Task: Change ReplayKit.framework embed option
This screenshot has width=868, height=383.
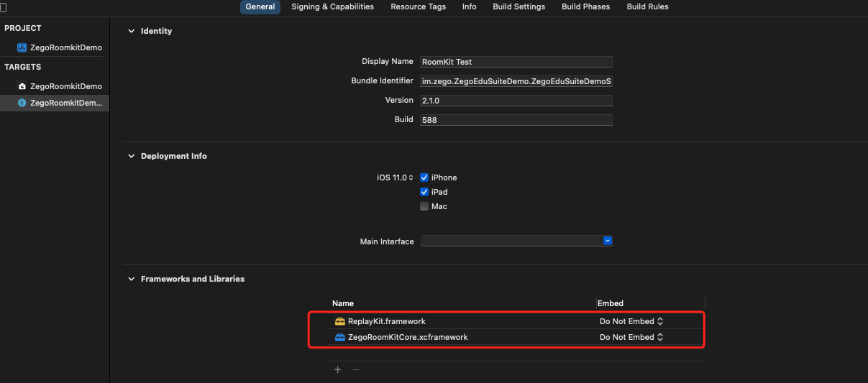Action: pos(631,321)
